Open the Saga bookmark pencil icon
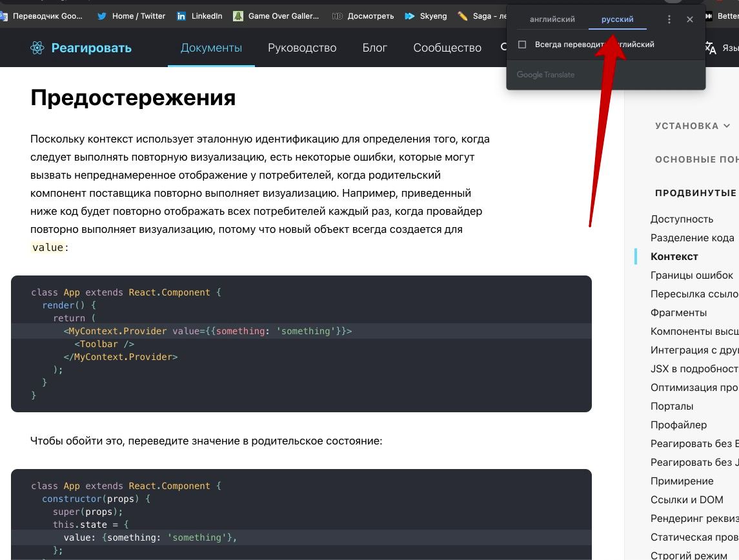The height and width of the screenshot is (560, 739). tap(462, 16)
